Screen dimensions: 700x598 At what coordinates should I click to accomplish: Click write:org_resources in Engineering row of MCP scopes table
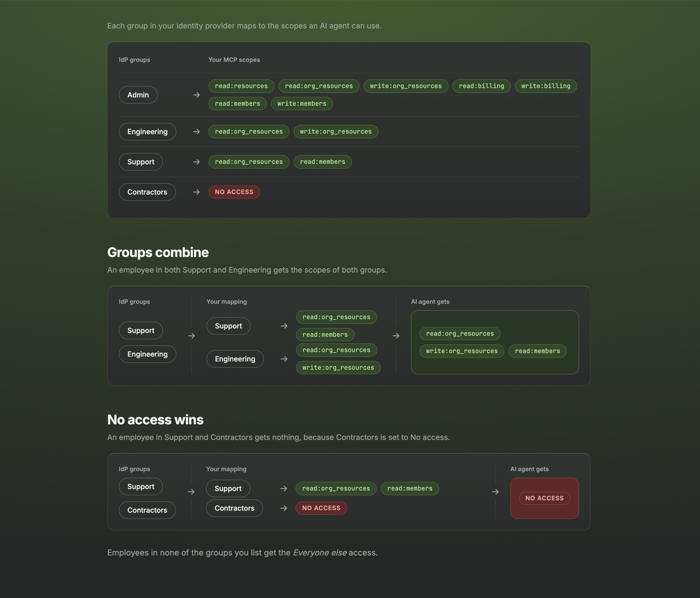pyautogui.click(x=336, y=132)
